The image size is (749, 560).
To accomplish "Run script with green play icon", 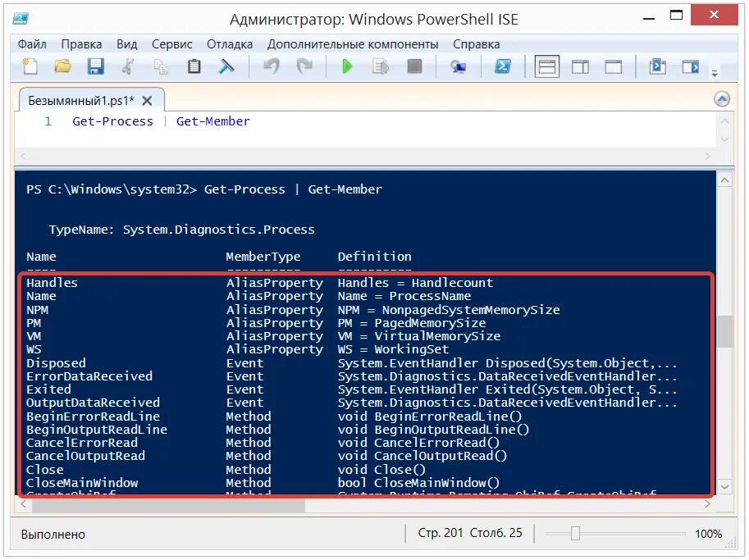I will click(x=347, y=66).
